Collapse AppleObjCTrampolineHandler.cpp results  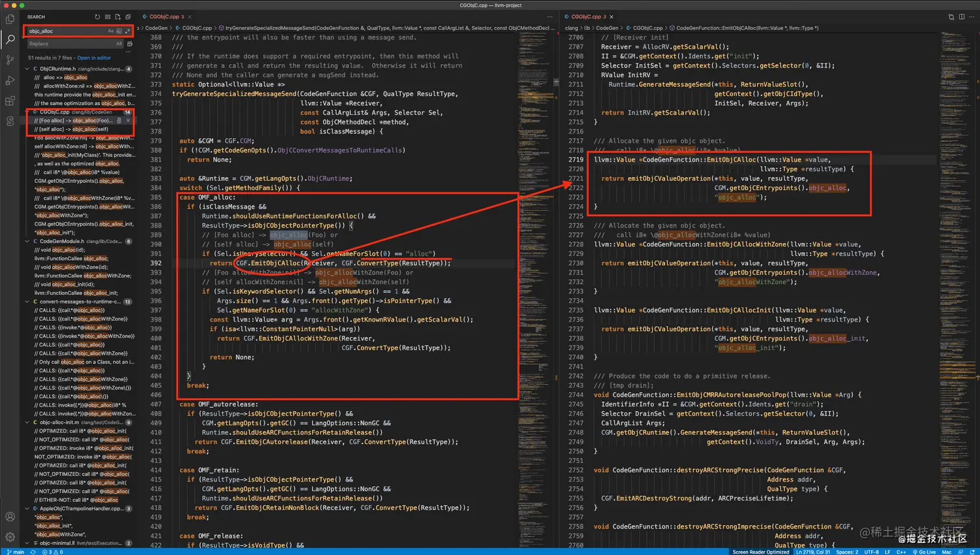(x=27, y=508)
